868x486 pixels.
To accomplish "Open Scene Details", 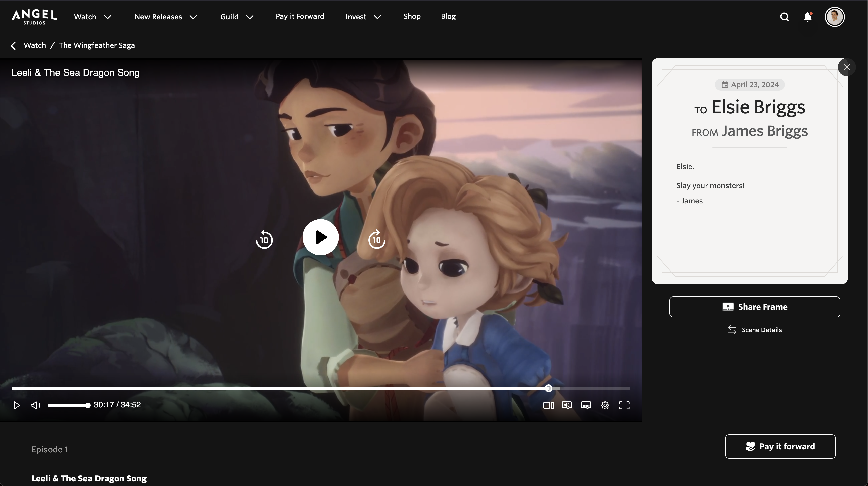I will coord(754,330).
